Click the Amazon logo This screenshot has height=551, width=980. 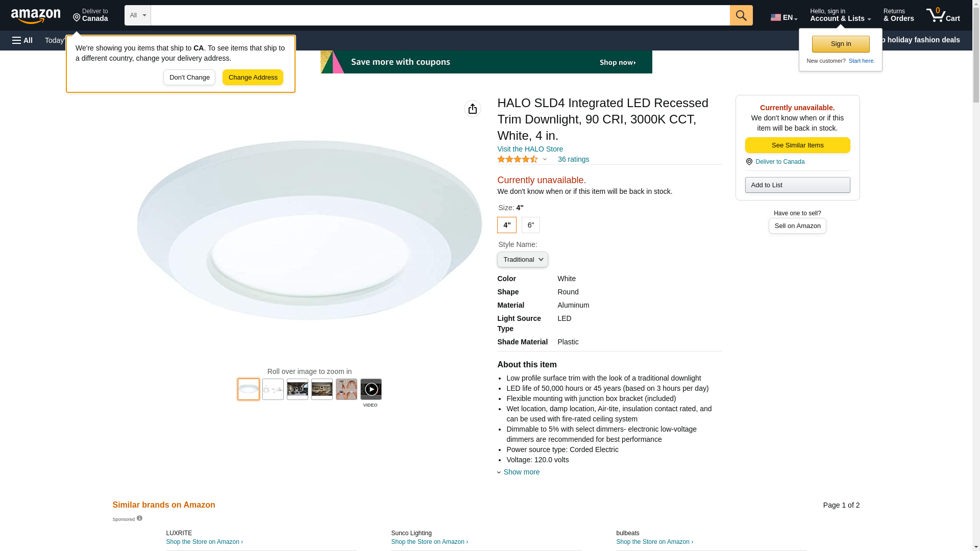coord(36,16)
